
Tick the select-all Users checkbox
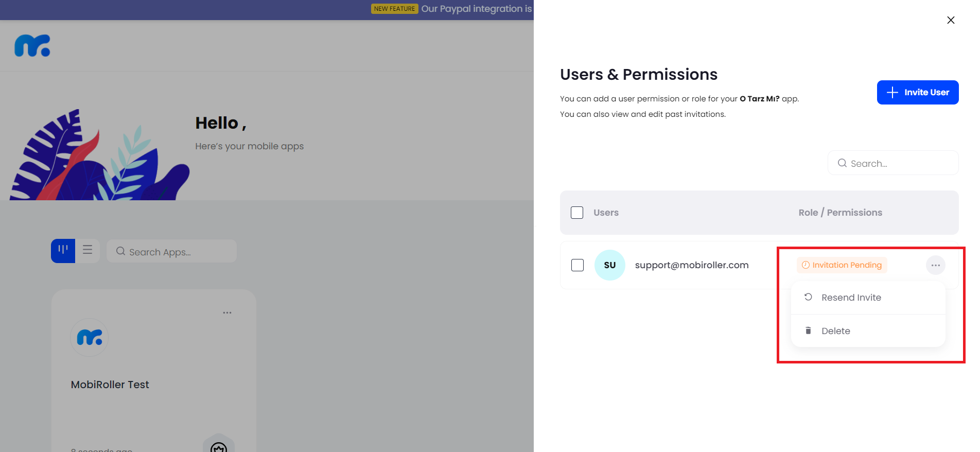pos(577,213)
